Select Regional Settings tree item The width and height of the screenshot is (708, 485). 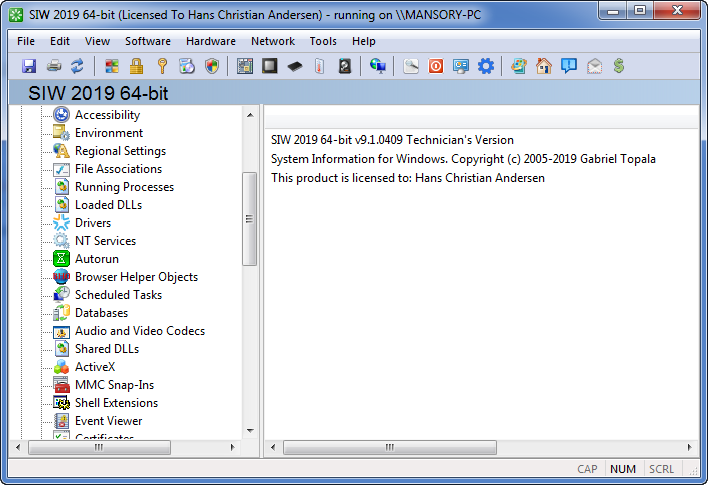point(120,151)
